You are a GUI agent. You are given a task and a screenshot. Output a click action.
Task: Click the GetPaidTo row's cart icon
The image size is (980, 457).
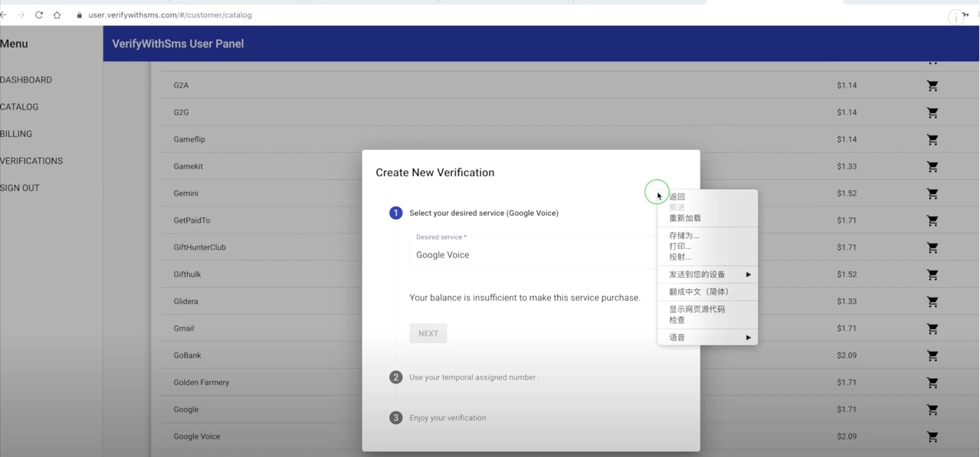[x=932, y=220]
